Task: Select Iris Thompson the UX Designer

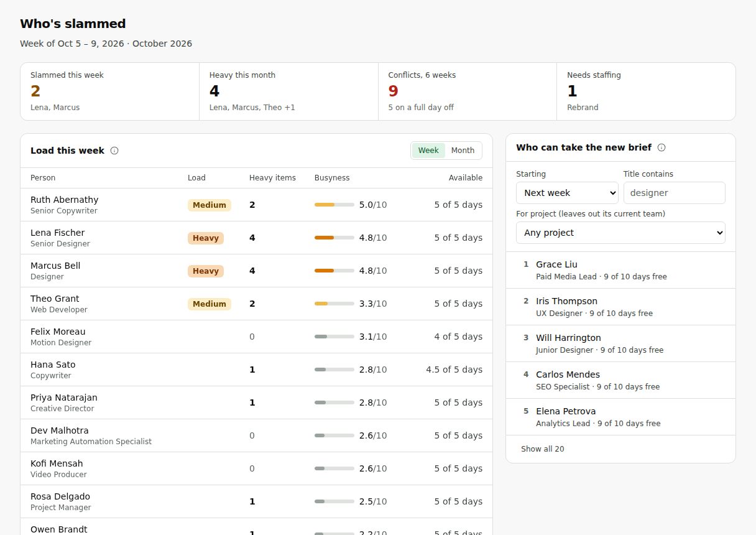Action: [620, 307]
